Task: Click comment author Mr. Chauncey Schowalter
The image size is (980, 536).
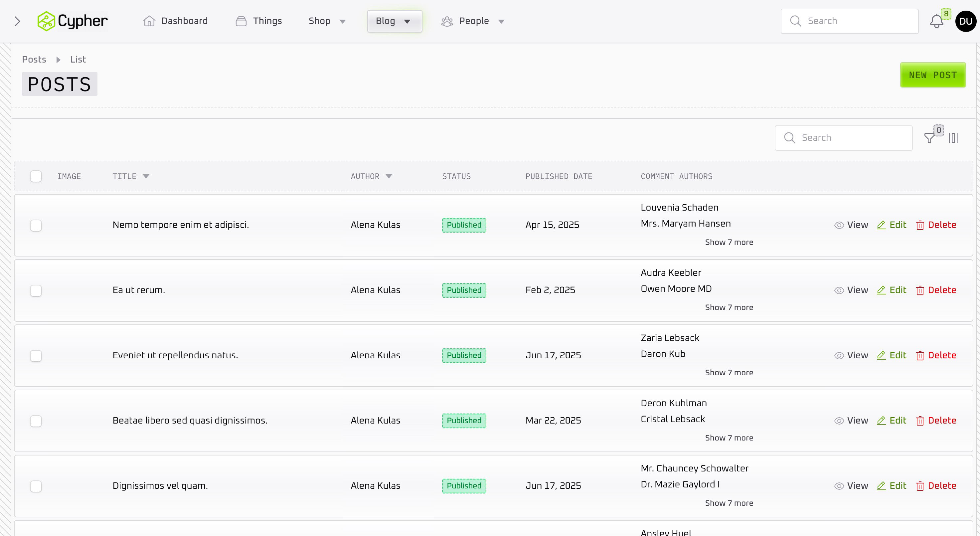Action: [694, 468]
